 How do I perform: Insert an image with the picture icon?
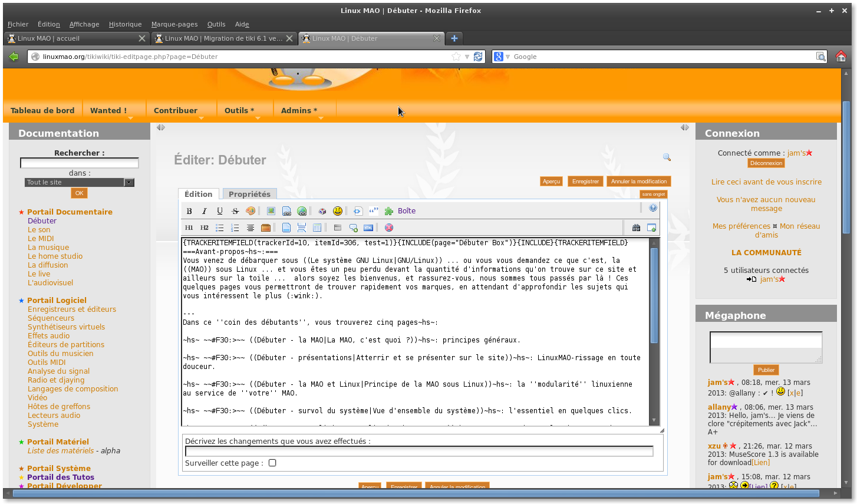click(271, 211)
